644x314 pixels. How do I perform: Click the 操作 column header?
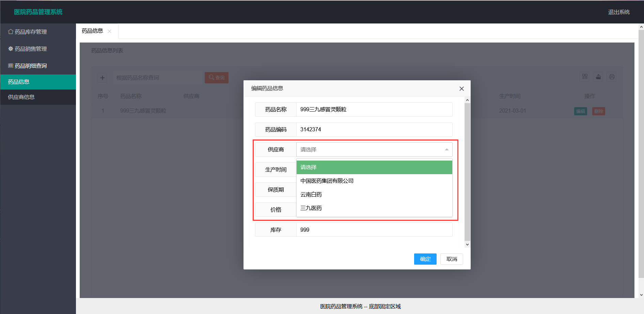(x=590, y=96)
